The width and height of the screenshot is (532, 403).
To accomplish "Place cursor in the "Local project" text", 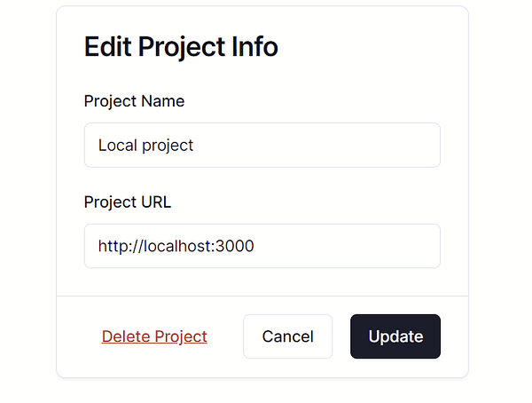I will coord(145,145).
